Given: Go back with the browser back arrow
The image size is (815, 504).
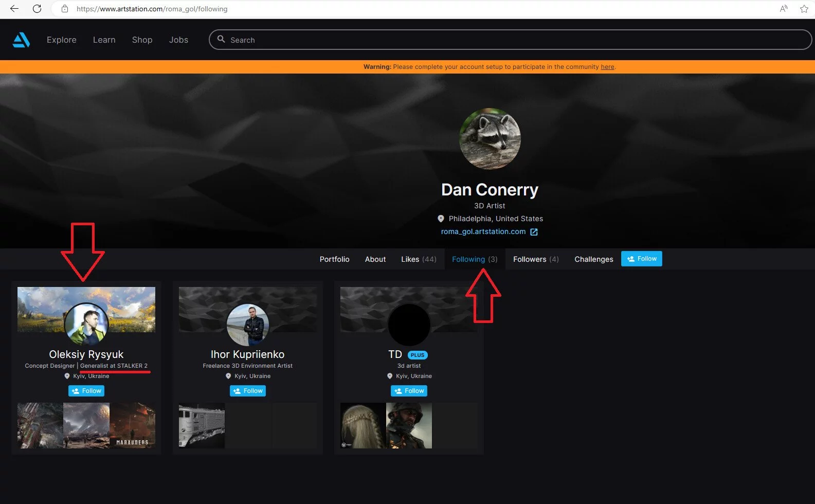Looking at the screenshot, I should [x=14, y=9].
